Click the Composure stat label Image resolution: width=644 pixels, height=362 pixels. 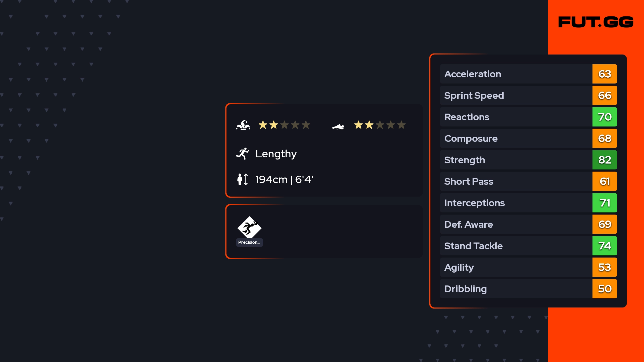coord(471,138)
